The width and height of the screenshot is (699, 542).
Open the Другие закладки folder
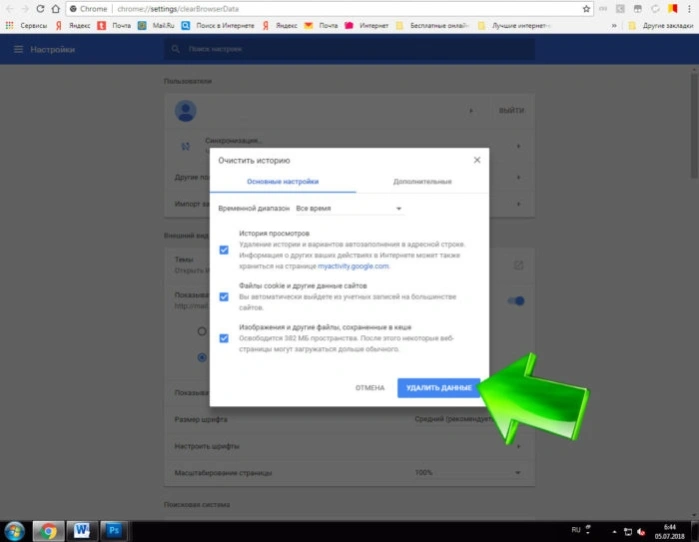[x=661, y=26]
